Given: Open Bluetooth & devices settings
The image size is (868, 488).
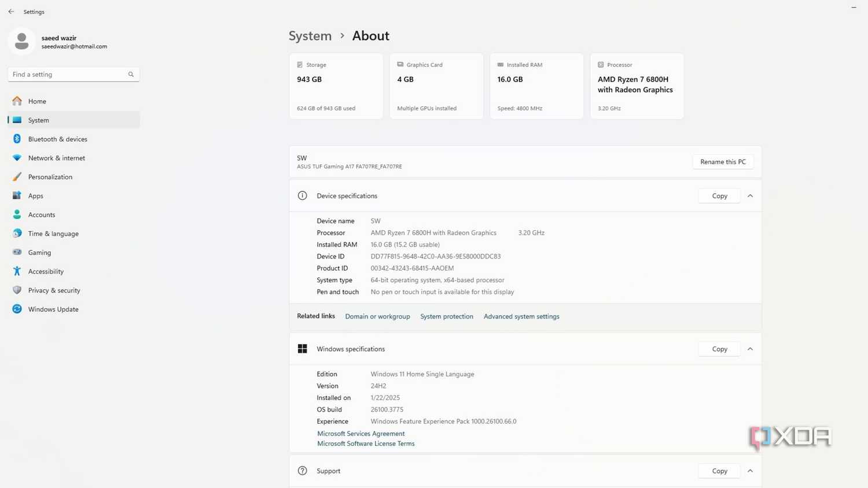Looking at the screenshot, I should pyautogui.click(x=73, y=139).
